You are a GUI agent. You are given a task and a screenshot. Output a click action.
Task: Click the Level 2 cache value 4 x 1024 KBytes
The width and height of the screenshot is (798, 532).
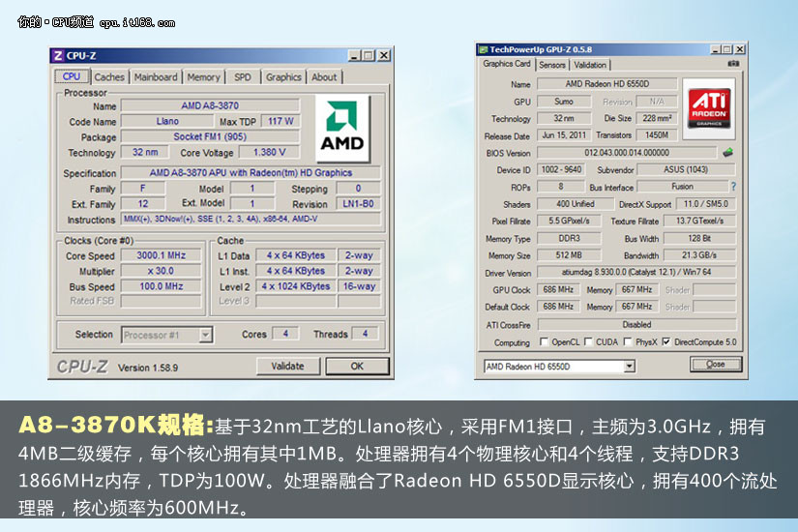tap(296, 286)
